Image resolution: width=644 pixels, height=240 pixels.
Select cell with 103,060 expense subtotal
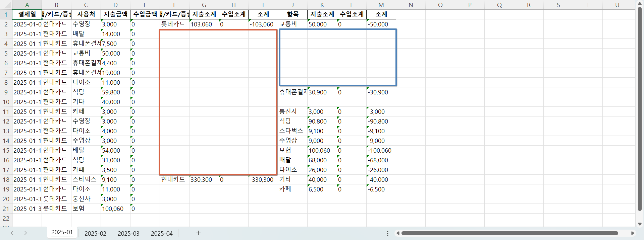204,24
